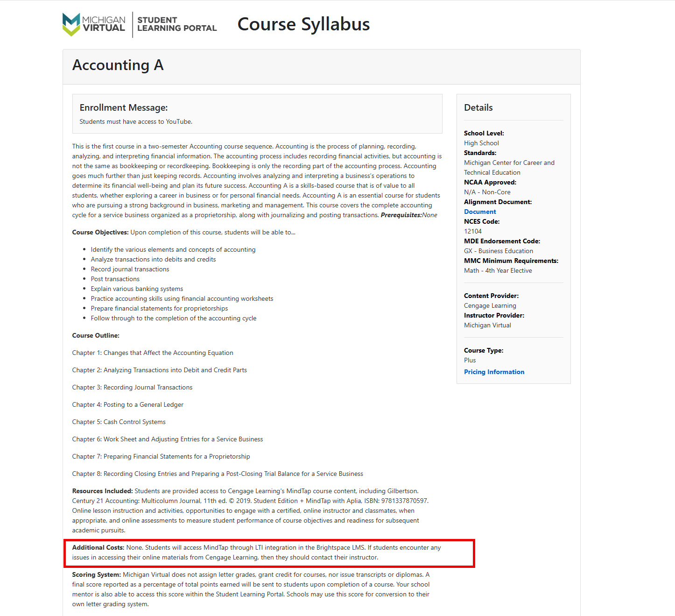Click the Student Learning Portal header text
Screen dimensions: 675x616
177,24
